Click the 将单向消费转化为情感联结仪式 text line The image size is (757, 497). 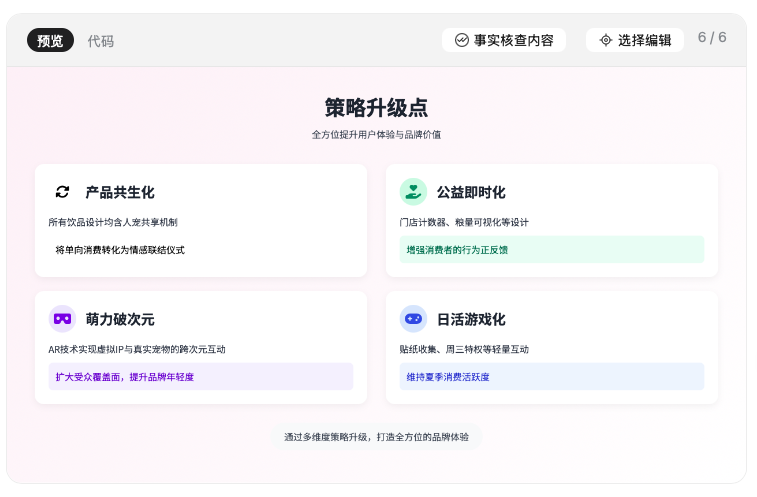pos(120,250)
